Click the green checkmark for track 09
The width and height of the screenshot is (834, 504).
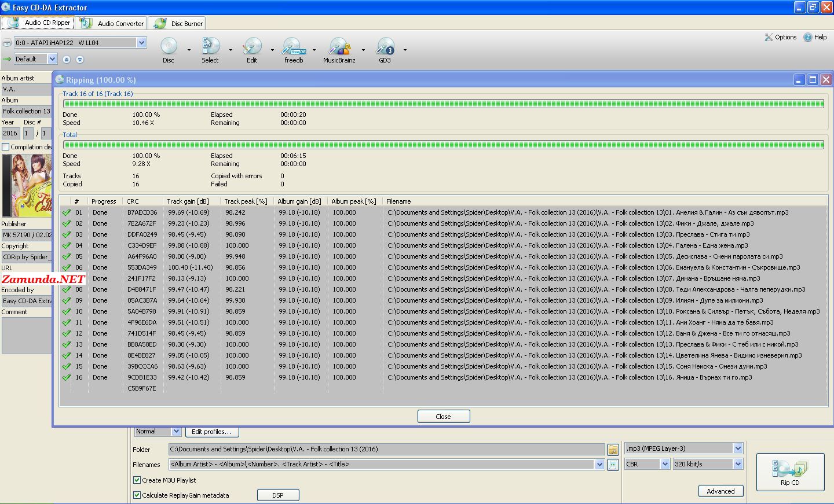[x=67, y=300]
